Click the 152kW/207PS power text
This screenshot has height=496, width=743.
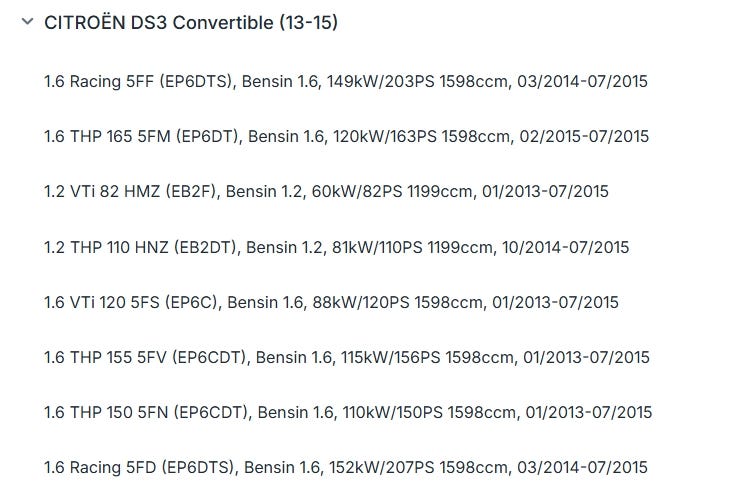point(381,468)
